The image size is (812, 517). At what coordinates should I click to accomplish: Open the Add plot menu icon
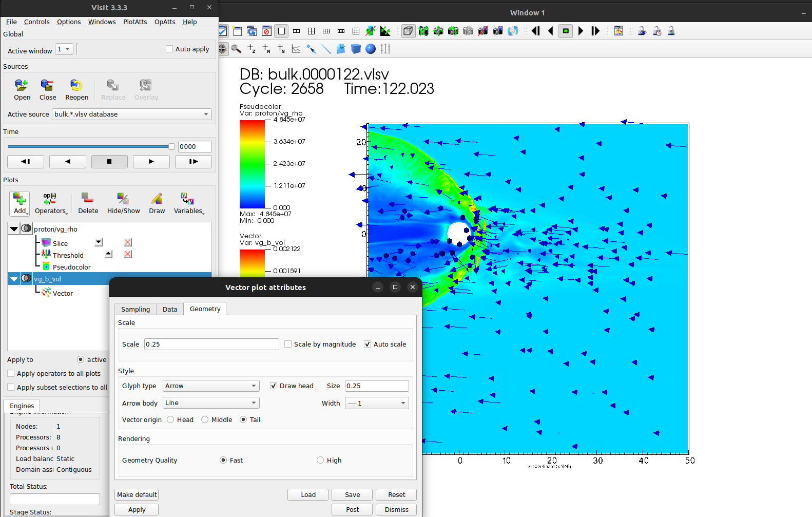pos(20,199)
